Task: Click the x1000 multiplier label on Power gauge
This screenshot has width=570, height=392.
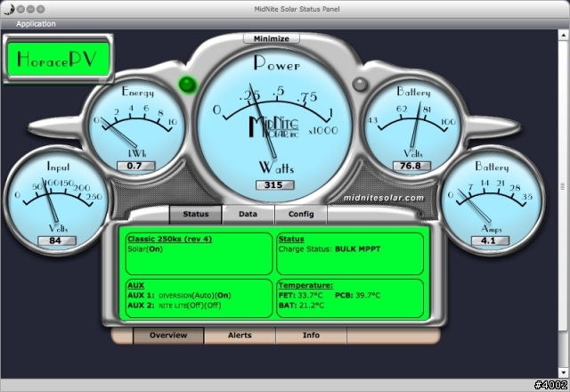Action: 323,131
